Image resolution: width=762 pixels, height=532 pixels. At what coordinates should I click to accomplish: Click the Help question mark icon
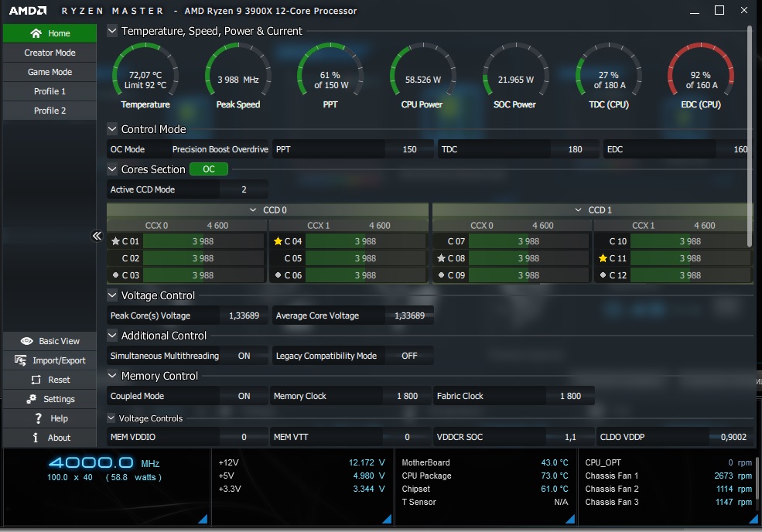tap(39, 418)
